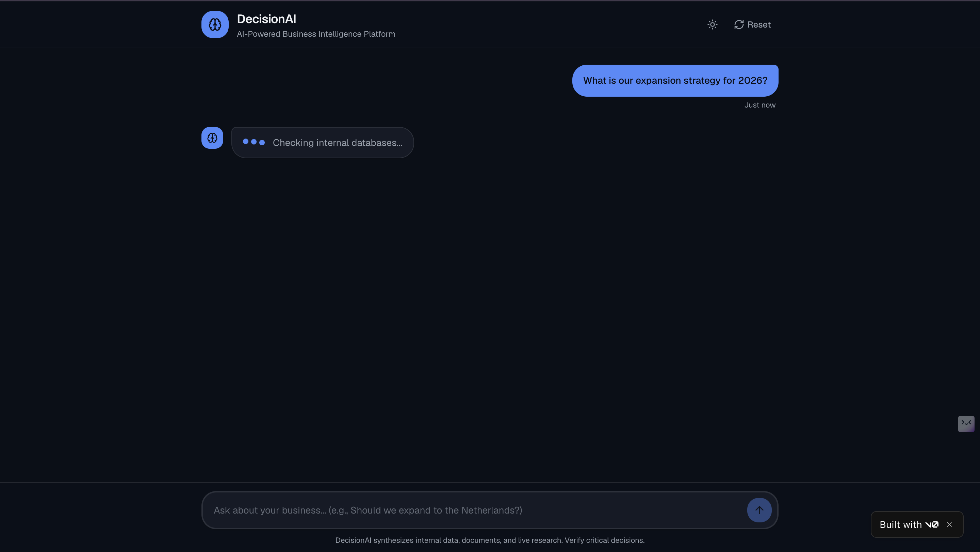Click the Reset text label
Image resolution: width=980 pixels, height=552 pixels.
click(x=759, y=25)
